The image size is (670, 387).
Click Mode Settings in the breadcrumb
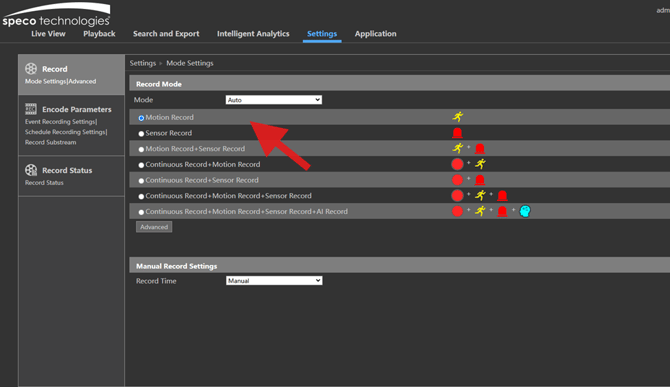click(190, 63)
